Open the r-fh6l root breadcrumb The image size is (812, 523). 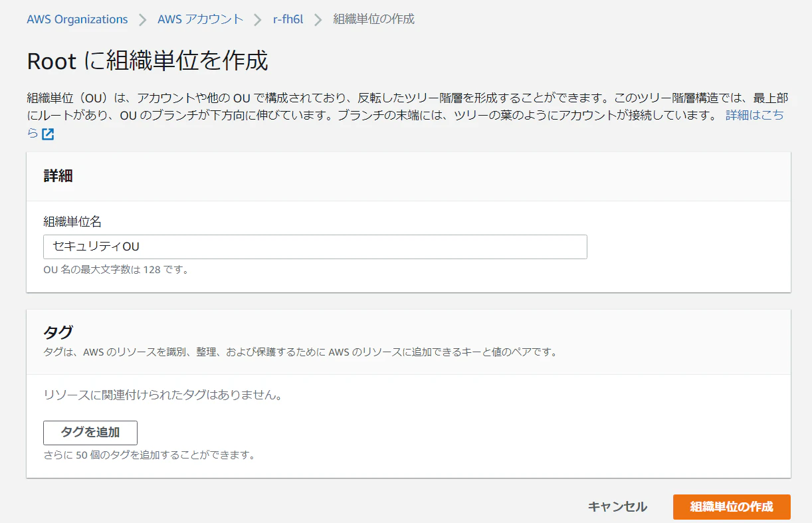tap(288, 19)
